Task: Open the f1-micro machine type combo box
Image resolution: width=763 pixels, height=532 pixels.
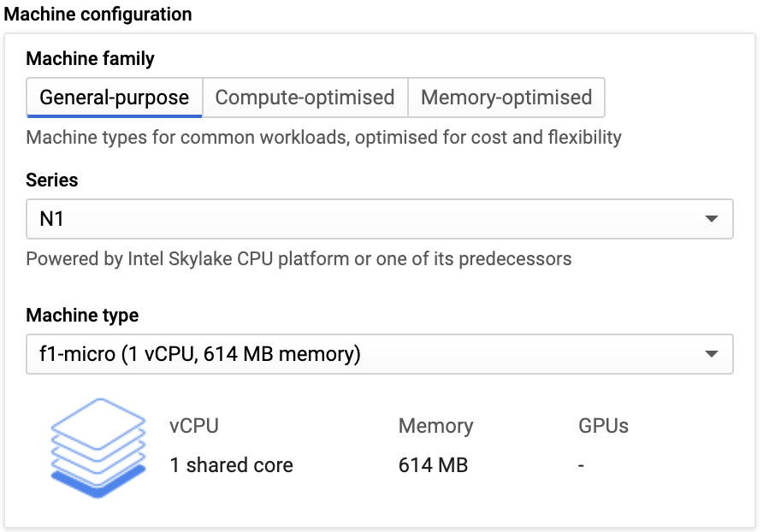Action: click(368, 354)
